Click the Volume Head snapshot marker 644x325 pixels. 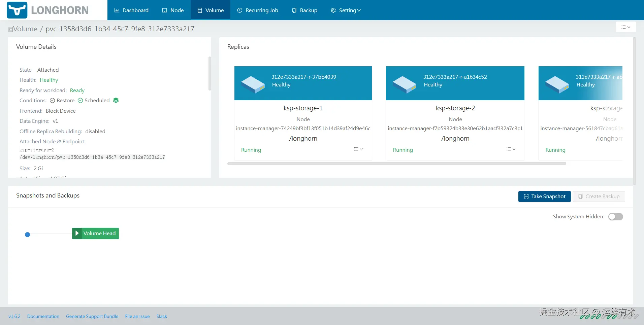click(95, 233)
